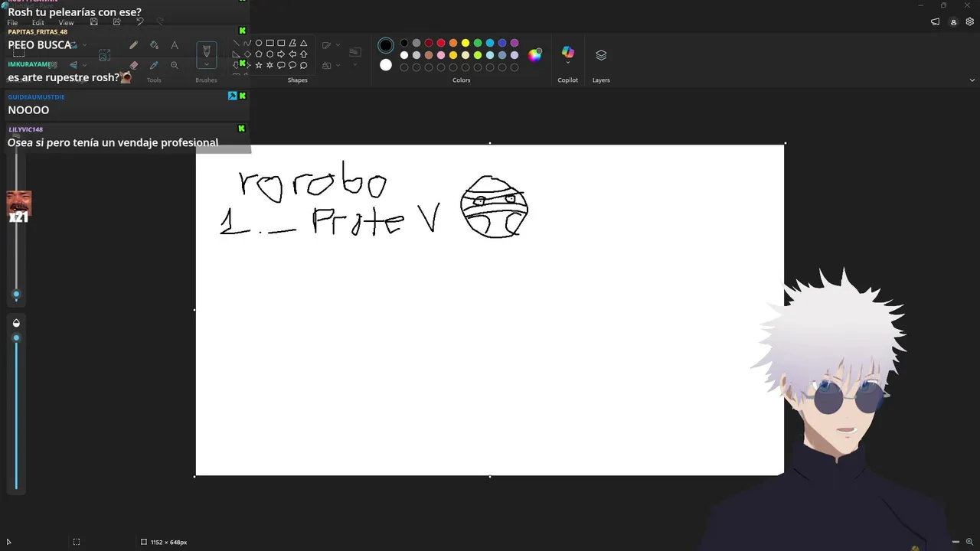Screen dimensions: 980x551
Task: Open the Edit colors wheel
Action: tap(535, 54)
